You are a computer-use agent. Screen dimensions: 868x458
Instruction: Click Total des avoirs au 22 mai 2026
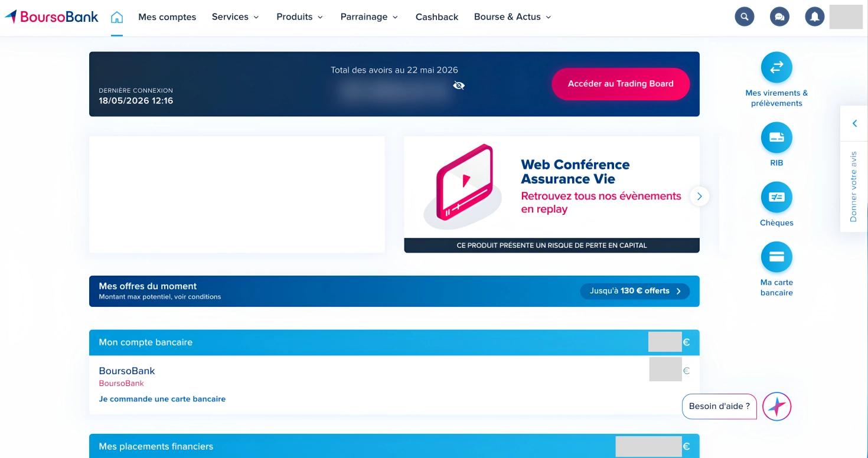coord(394,70)
